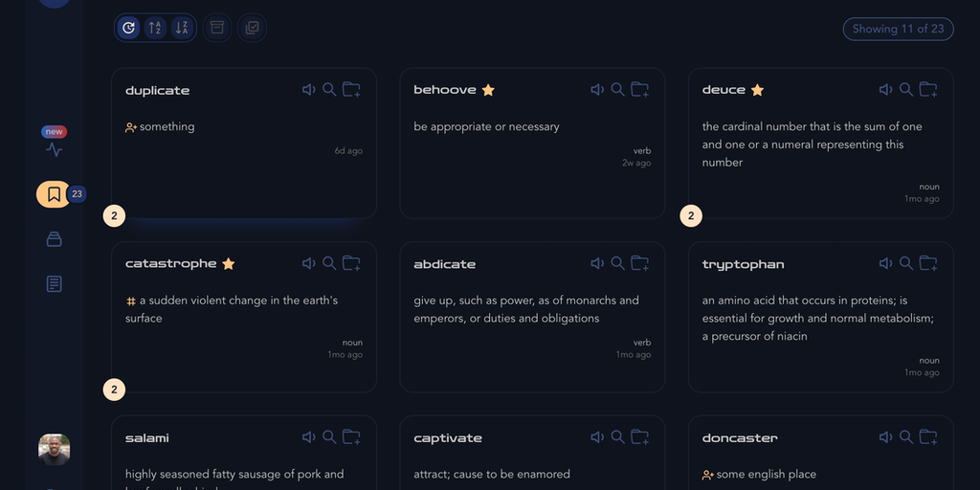Image resolution: width=980 pixels, height=490 pixels.
Task: Click the 'Showing 11 of 23' counter
Action: pos(899,29)
